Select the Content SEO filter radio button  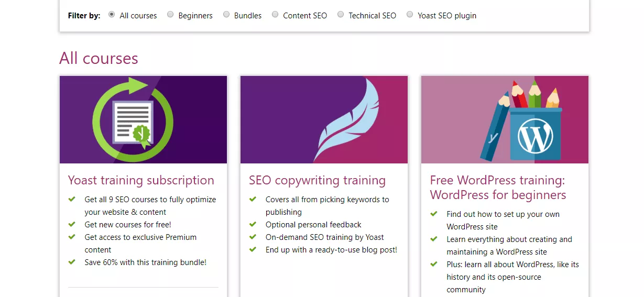pyautogui.click(x=275, y=15)
